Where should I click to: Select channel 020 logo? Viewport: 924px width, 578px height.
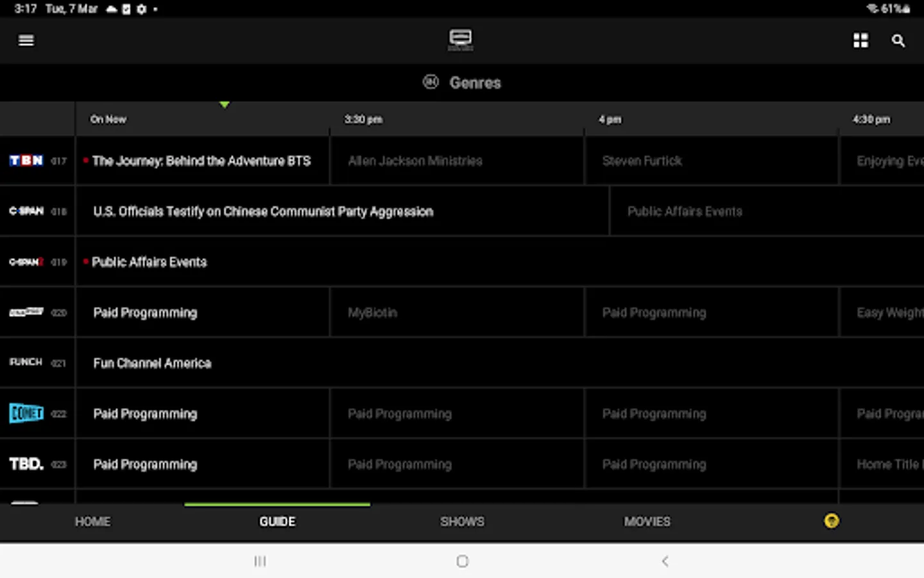(x=26, y=312)
